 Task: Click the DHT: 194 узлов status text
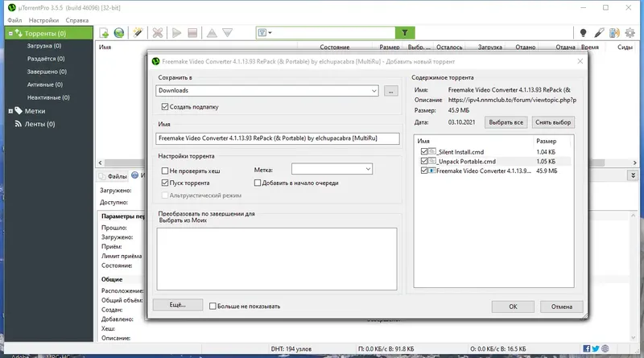coord(291,349)
